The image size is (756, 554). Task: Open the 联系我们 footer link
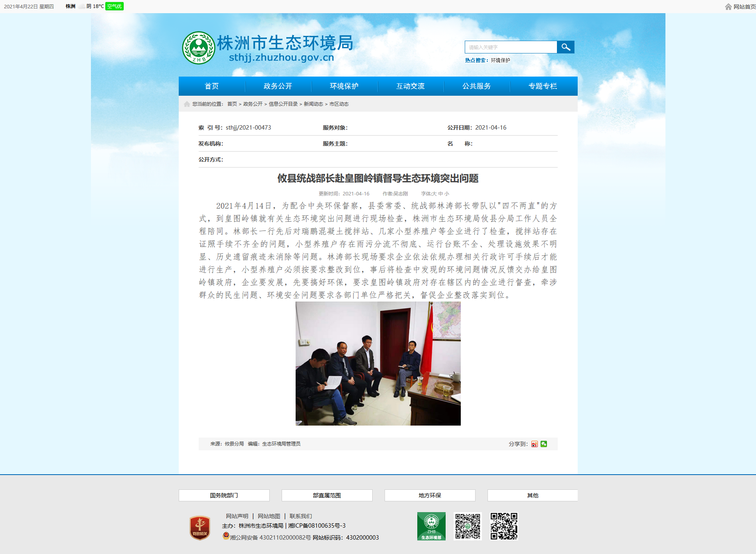(300, 516)
